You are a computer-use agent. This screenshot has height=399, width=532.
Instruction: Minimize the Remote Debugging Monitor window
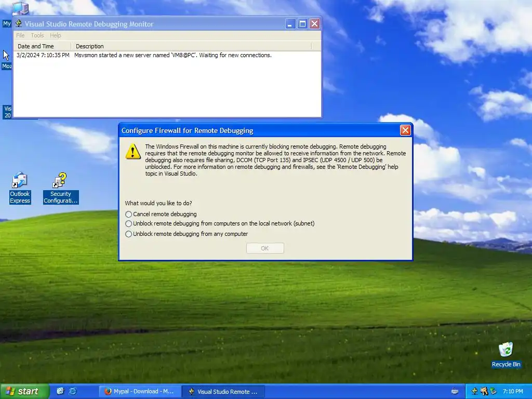pos(290,24)
